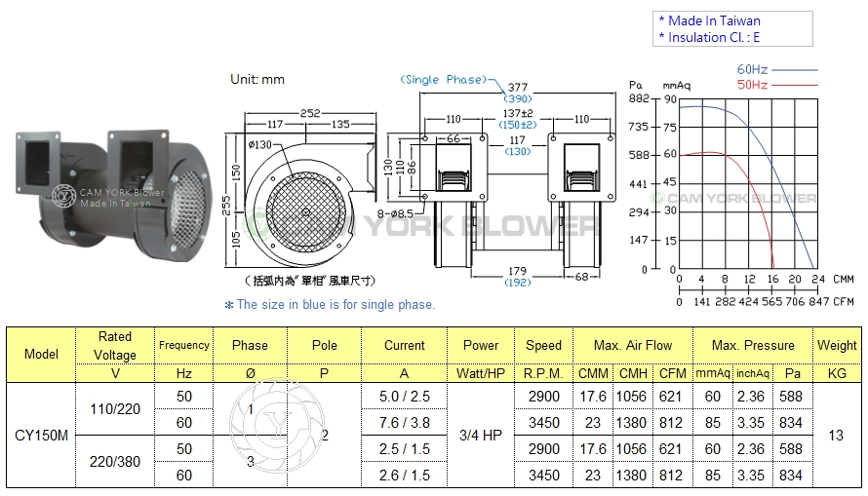
Task: Click 'The size in blue is for single phase' note
Action: pos(330,305)
